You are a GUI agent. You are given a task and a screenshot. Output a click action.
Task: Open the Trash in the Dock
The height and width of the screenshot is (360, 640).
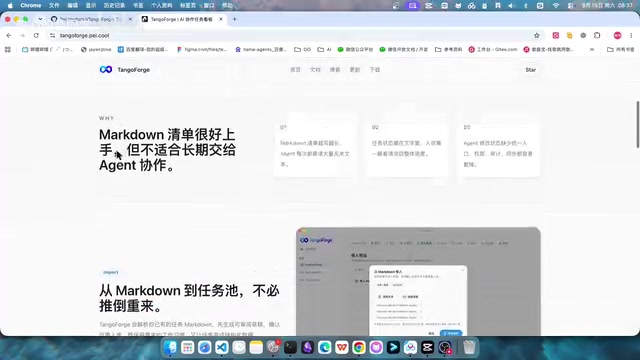(x=469, y=347)
